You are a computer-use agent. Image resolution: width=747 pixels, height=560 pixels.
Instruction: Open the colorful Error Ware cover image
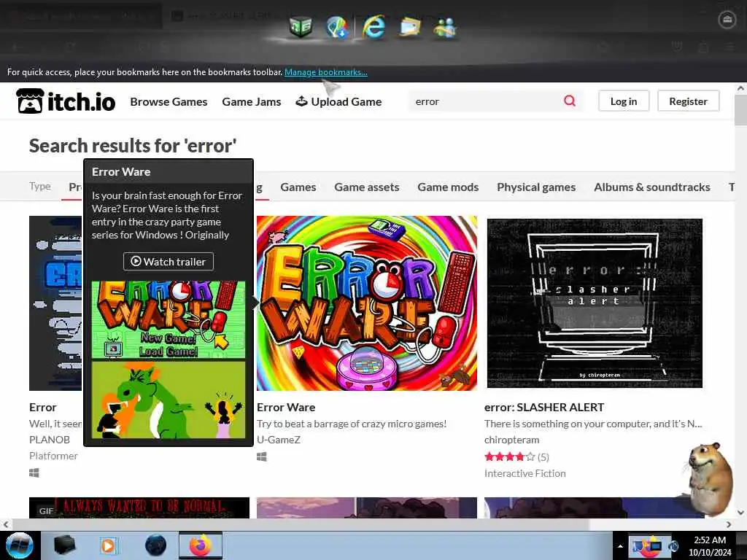[367, 303]
